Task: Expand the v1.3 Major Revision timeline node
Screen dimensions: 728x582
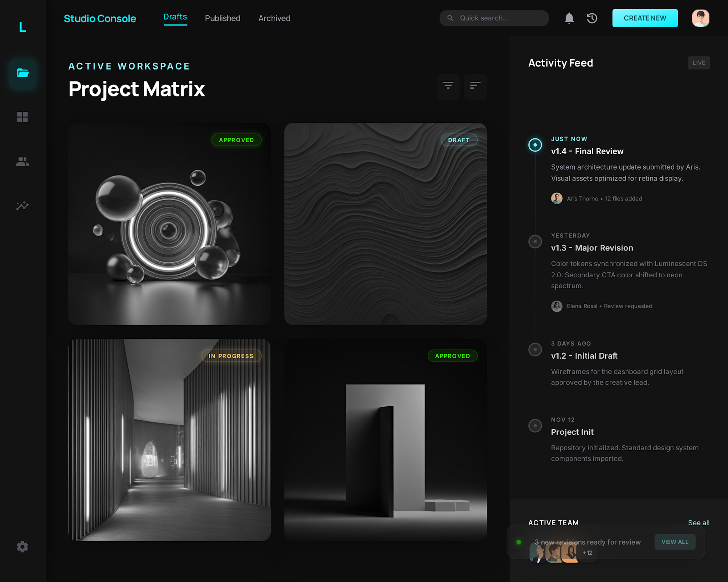Action: coord(535,241)
